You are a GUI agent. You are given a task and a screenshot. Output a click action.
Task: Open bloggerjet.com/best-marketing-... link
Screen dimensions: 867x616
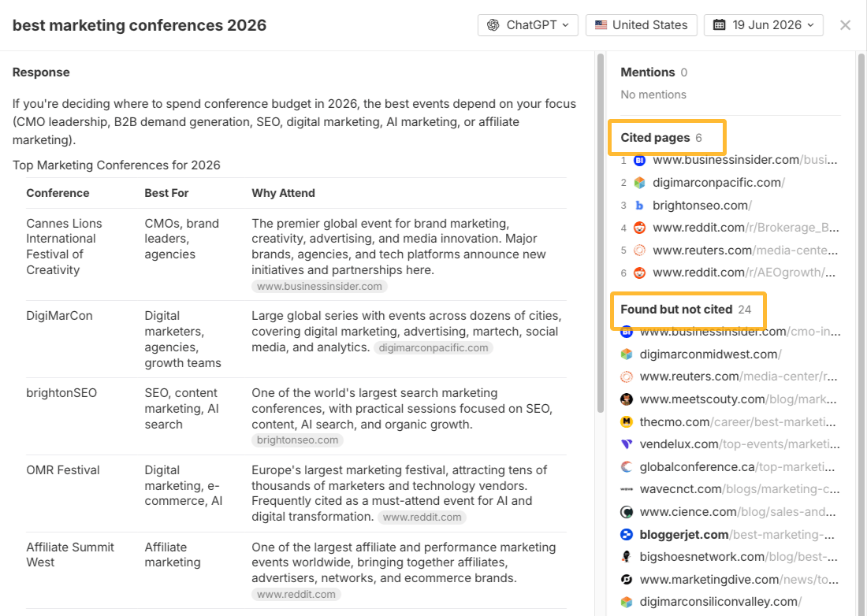pos(737,535)
